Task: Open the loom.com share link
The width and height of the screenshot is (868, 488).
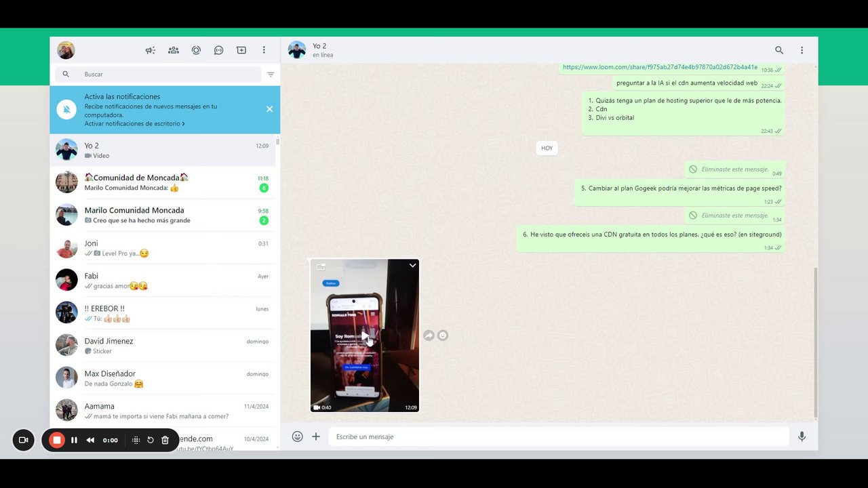Action: pos(660,67)
